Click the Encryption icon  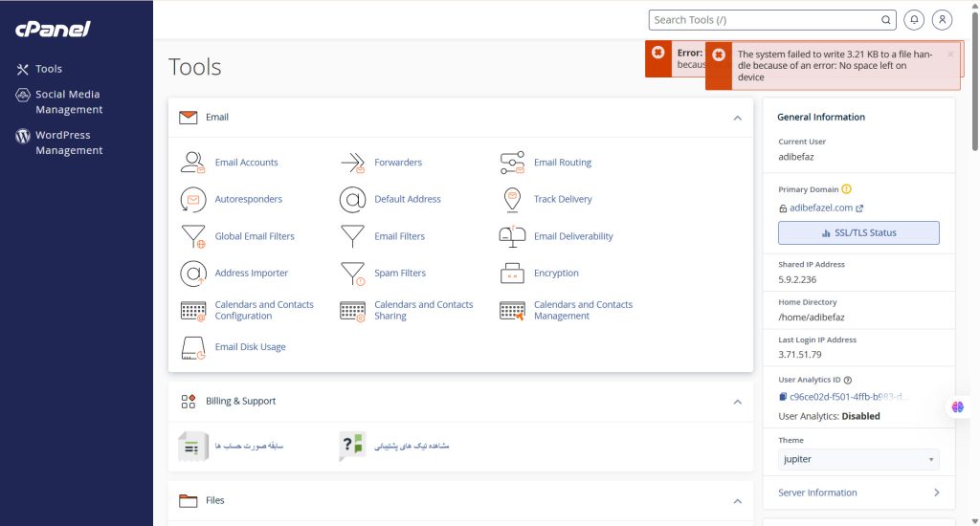(x=512, y=274)
